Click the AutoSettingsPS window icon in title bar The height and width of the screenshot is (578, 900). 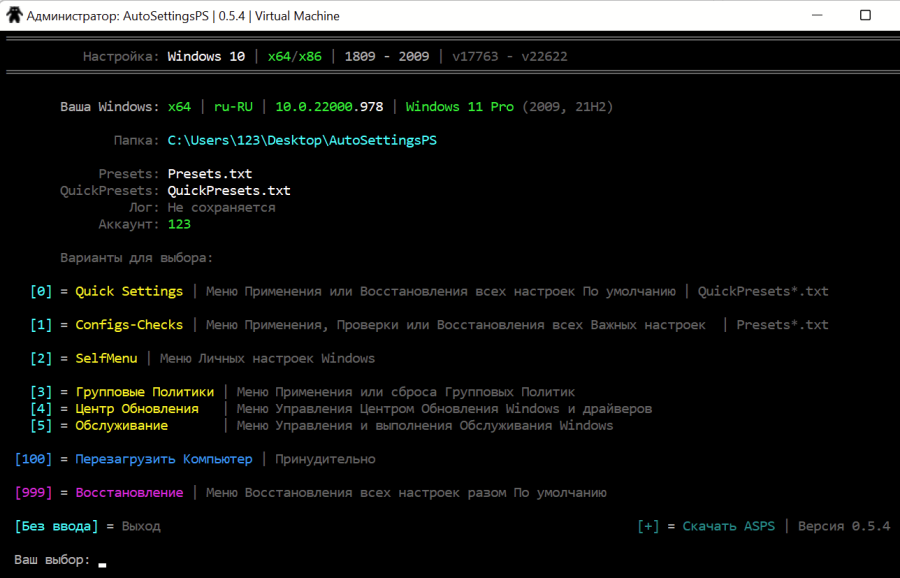pyautogui.click(x=14, y=15)
